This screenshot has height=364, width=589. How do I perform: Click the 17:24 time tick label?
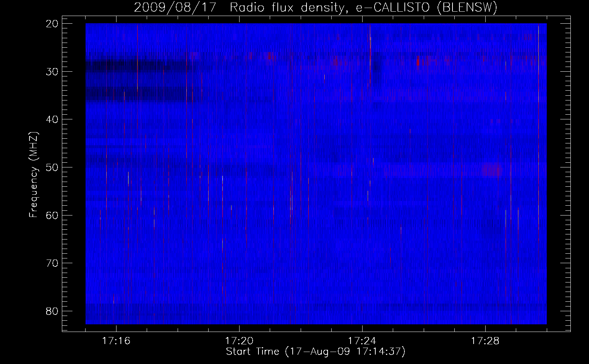pyautogui.click(x=362, y=341)
